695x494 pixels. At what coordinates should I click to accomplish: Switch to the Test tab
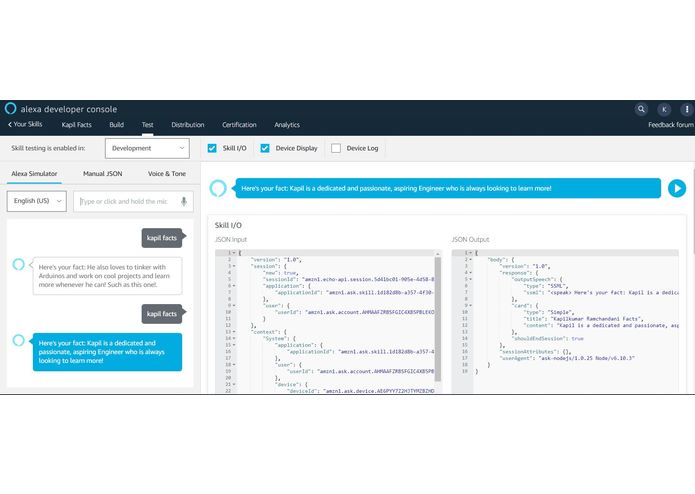148,125
